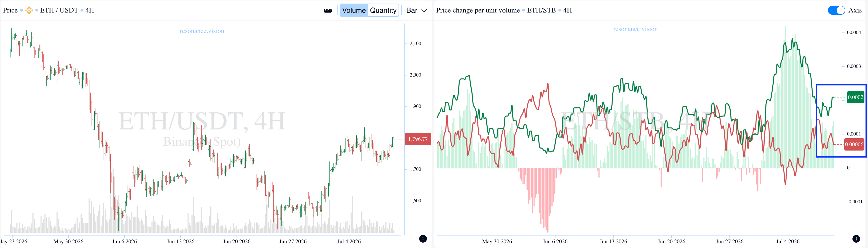Open the Bar chart type dropdown
Image resolution: width=868 pixels, height=248 pixels.
(x=416, y=10)
